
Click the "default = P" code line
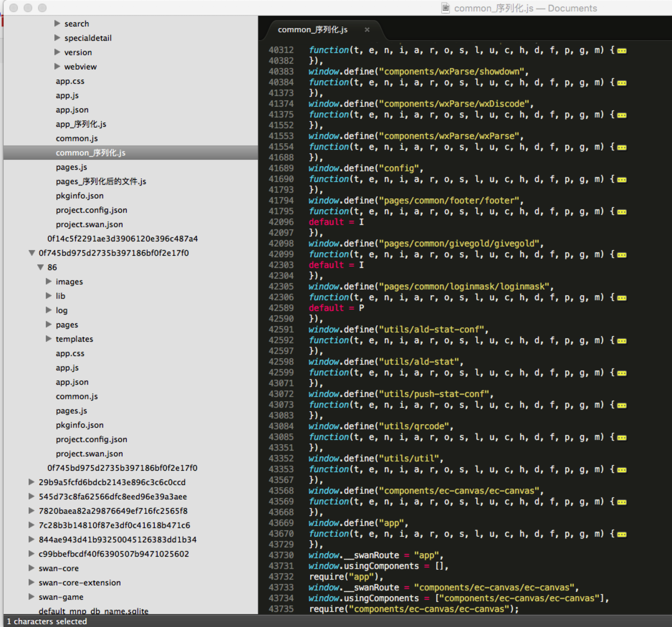pyautogui.click(x=336, y=308)
